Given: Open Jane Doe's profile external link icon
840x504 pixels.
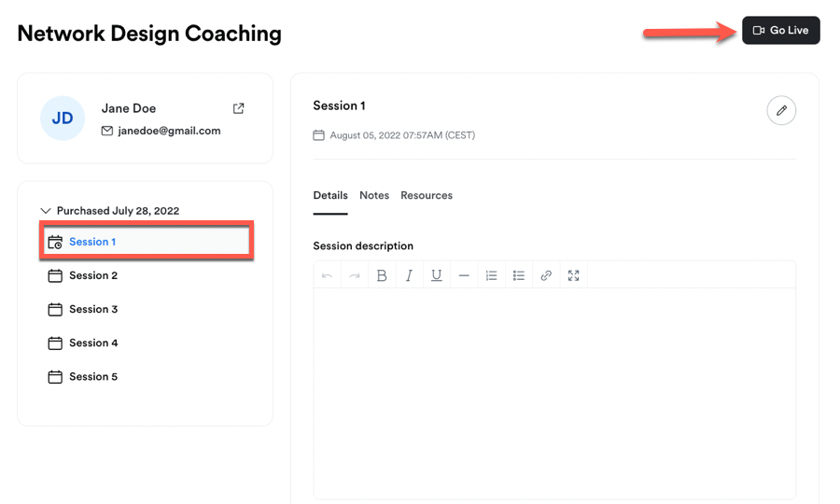Looking at the screenshot, I should (x=239, y=109).
